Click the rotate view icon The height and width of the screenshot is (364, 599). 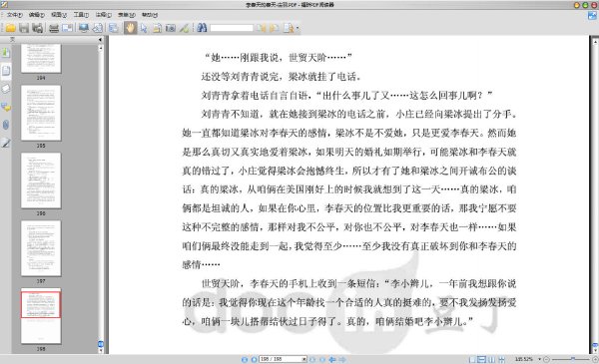click(98, 28)
